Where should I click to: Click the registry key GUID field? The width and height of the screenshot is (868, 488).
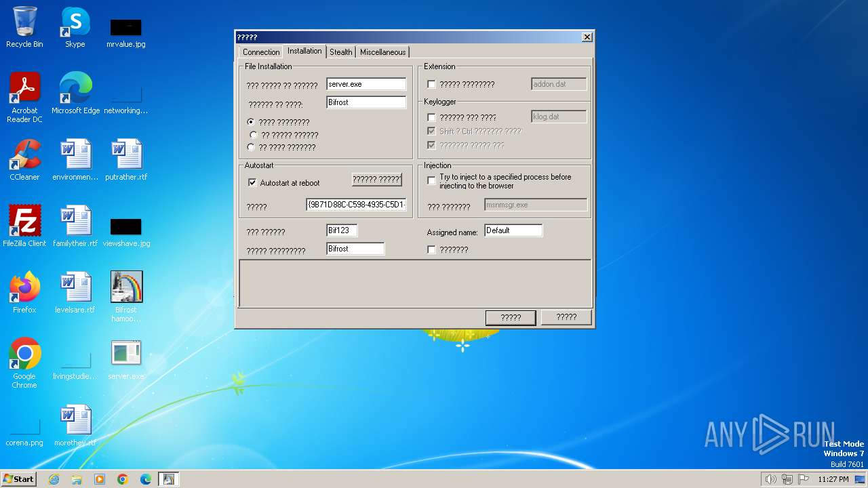point(356,204)
